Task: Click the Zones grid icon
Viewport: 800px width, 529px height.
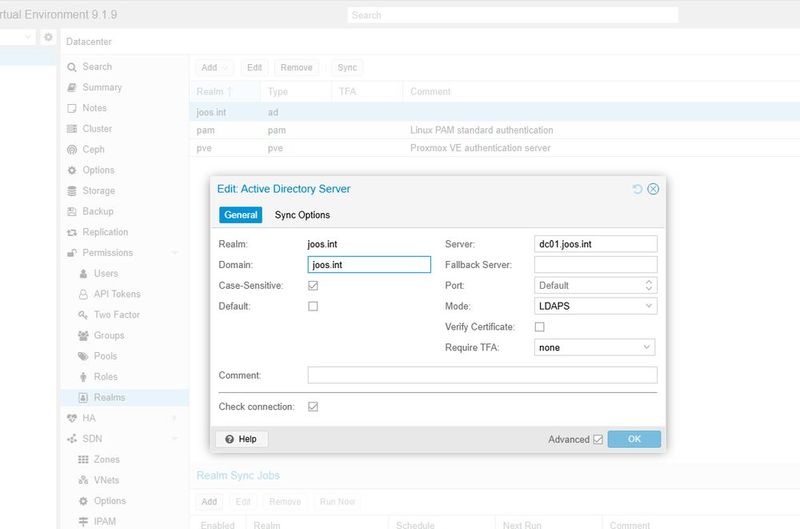Action: (83, 460)
